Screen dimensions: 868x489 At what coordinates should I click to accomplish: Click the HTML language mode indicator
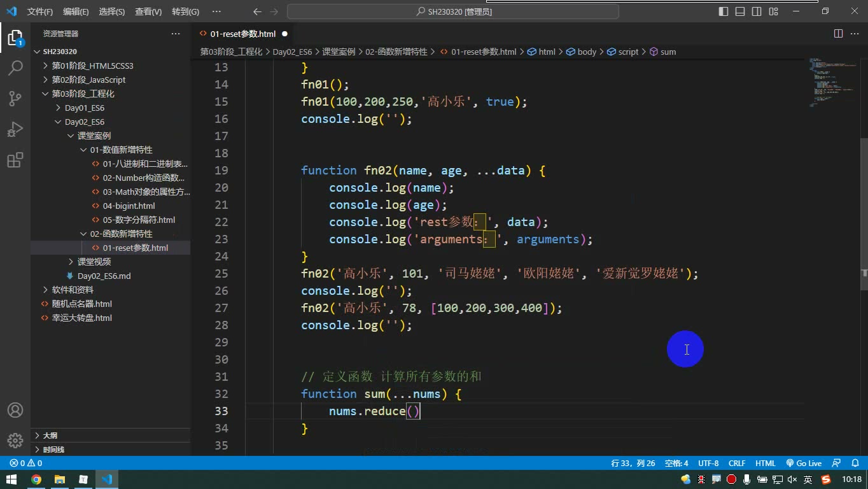[766, 464]
